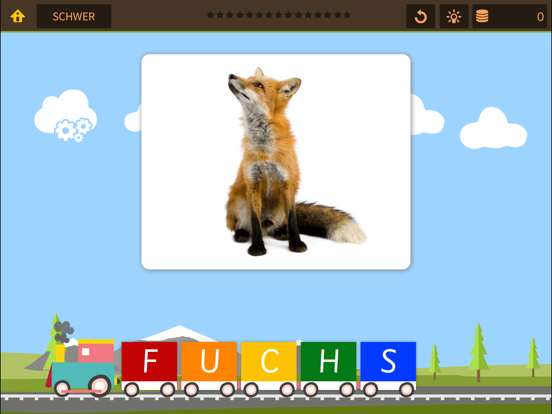Get a hint with the lightbulb icon
552x414 pixels.
pos(454,16)
